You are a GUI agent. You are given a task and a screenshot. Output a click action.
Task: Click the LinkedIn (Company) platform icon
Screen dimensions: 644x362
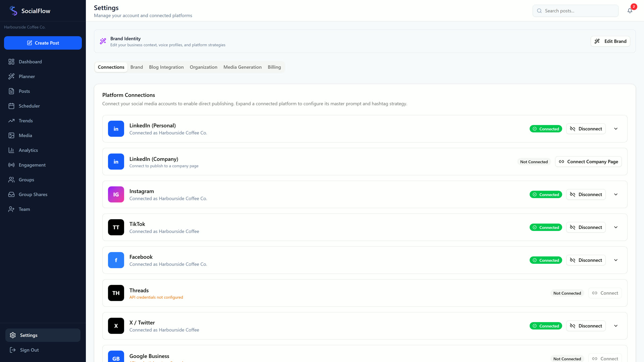point(116,162)
